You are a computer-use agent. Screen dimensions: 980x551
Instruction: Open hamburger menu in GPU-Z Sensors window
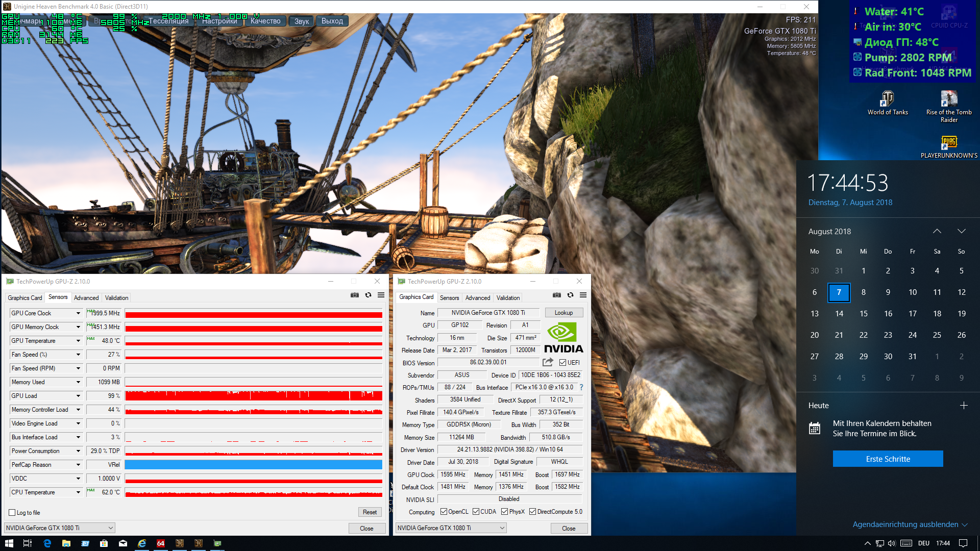[x=381, y=295]
